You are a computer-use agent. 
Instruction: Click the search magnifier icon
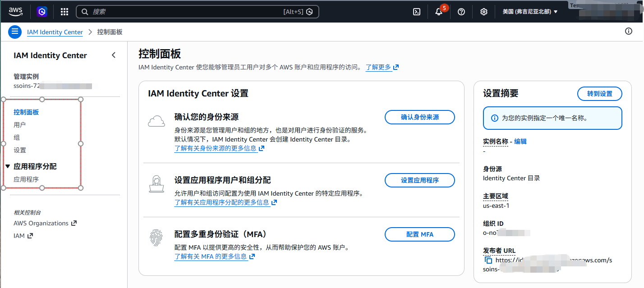84,12
